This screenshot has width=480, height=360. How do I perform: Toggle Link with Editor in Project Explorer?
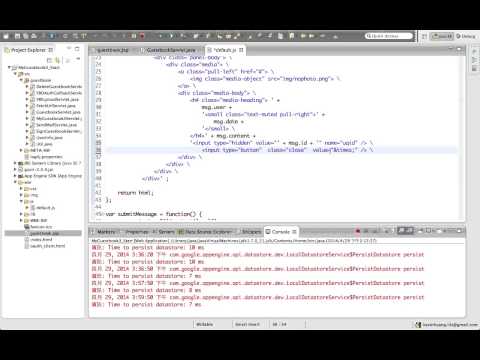click(57, 60)
